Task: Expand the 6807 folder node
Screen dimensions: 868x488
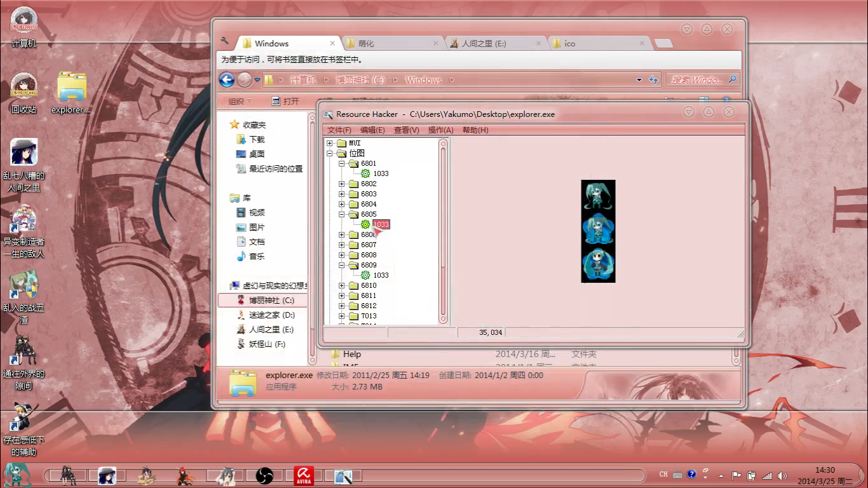Action: pyautogui.click(x=342, y=245)
